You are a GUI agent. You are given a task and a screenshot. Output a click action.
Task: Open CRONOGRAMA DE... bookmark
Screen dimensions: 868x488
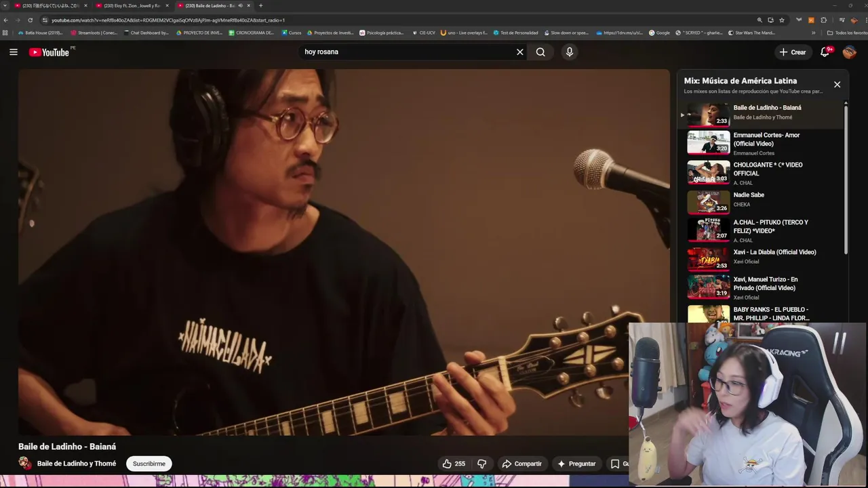[x=251, y=33]
